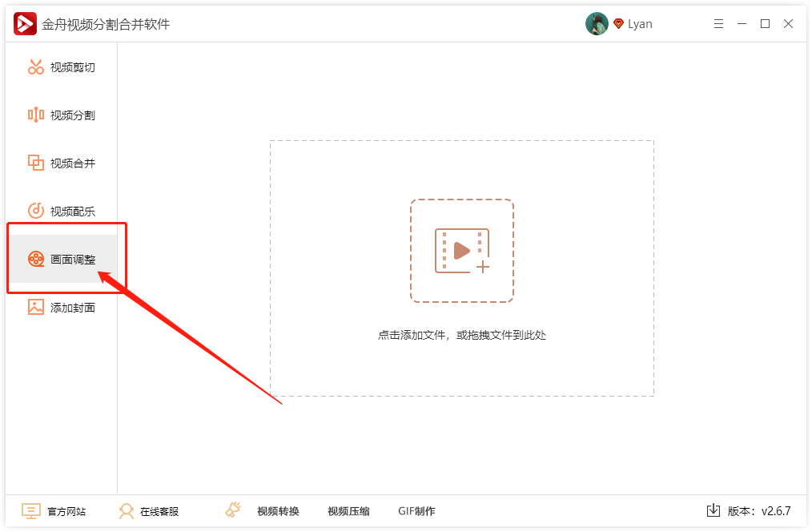Click the 金舟视频分割合并软件 title text
812x532 pixels.
[x=106, y=24]
